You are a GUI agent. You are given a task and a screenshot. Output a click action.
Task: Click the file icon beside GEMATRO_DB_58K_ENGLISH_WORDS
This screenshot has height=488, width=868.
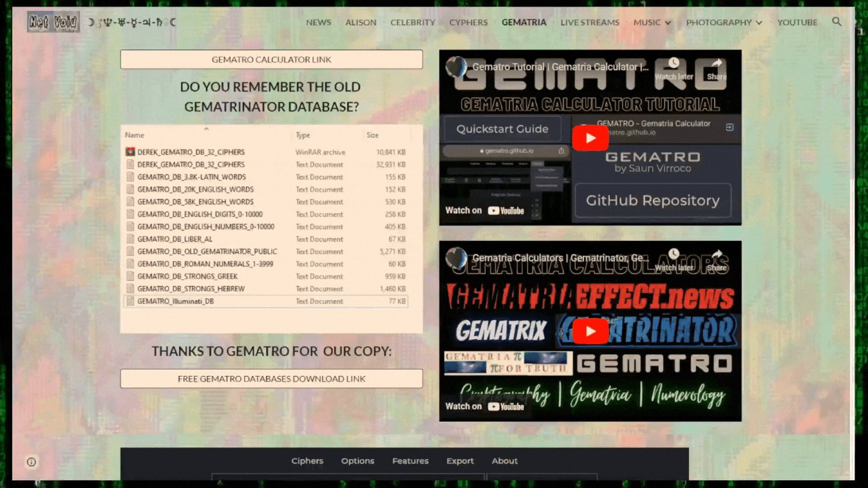pyautogui.click(x=130, y=202)
